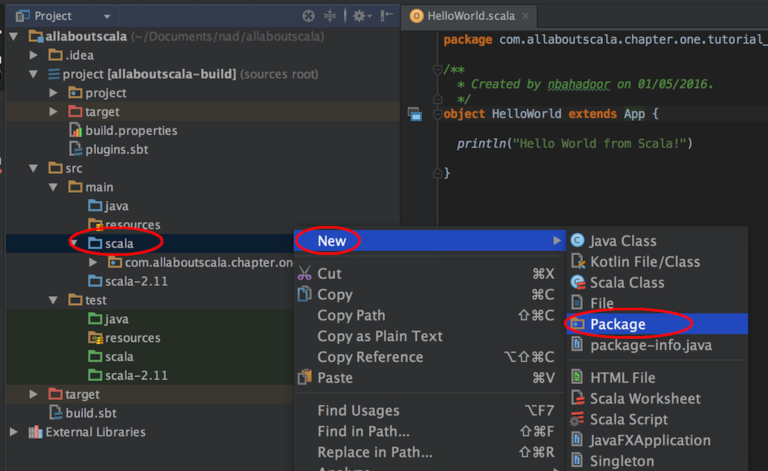Open the Project view dropdown
The height and width of the screenshot is (471, 768).
[x=107, y=17]
